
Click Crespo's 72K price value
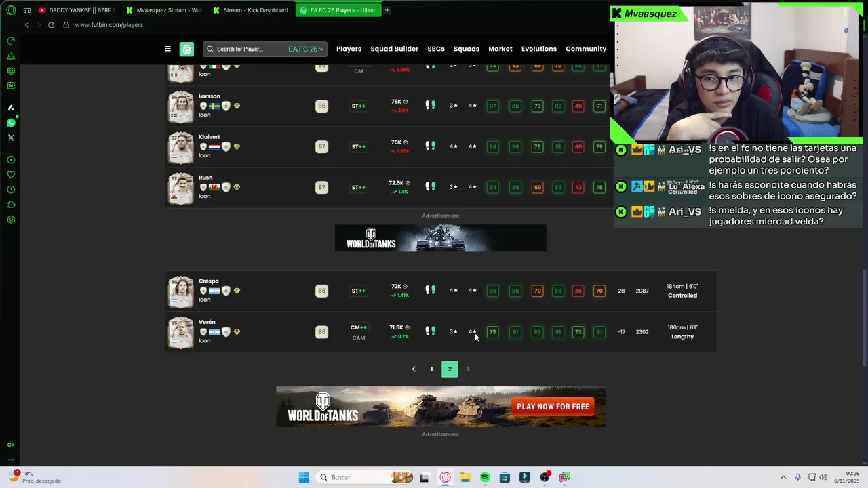(396, 287)
